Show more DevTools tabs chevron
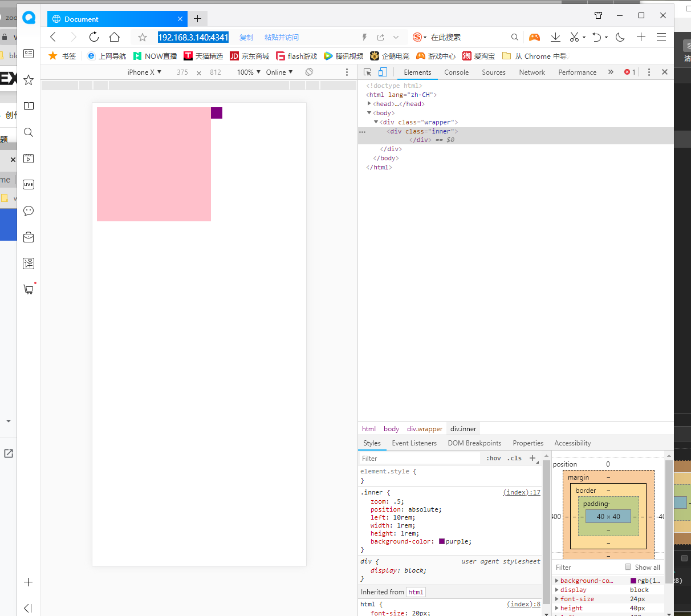 [x=611, y=72]
